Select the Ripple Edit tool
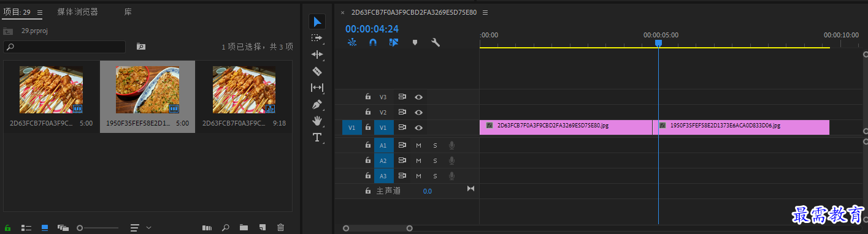This screenshot has height=234, width=868. tap(317, 55)
